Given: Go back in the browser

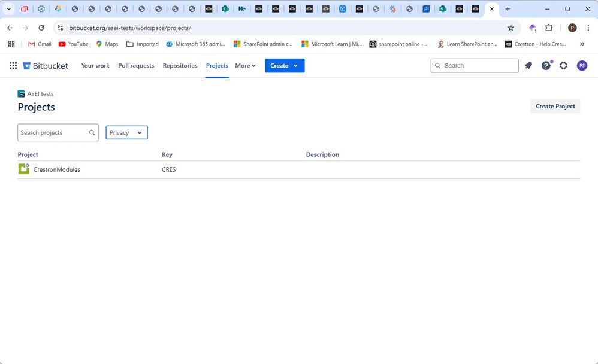Looking at the screenshot, I should point(10,28).
